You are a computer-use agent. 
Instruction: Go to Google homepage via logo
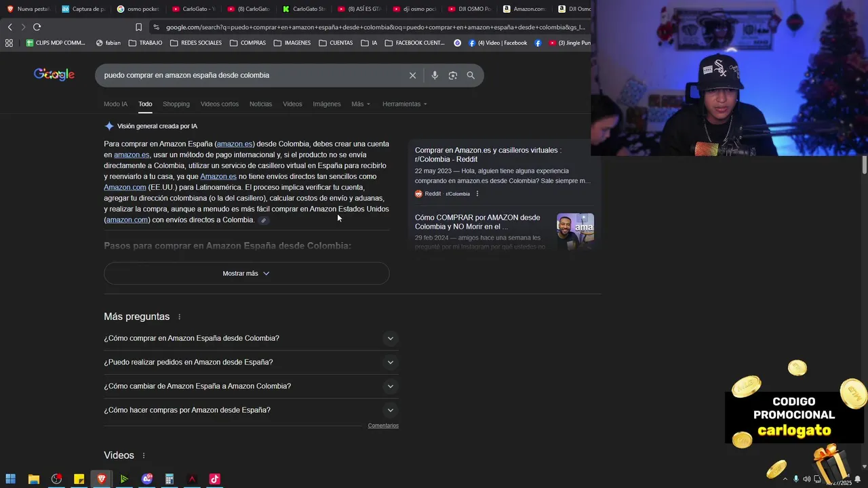54,75
